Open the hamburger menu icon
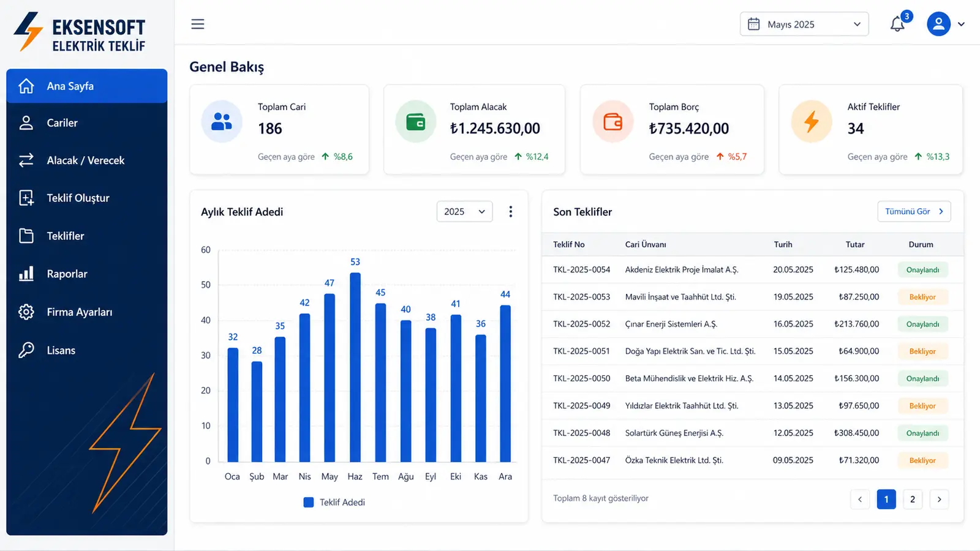Viewport: 980px width, 551px height. [x=197, y=24]
